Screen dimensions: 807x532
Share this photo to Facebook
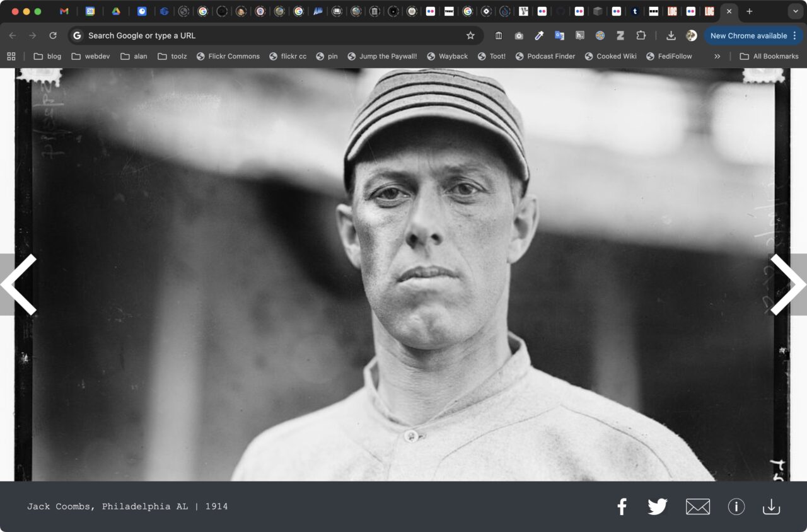[622, 506]
